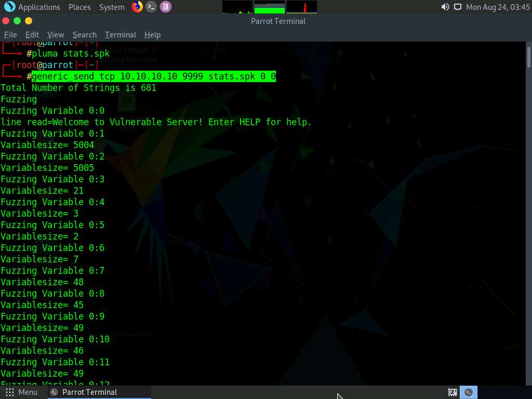Click the terminal vertical scrollbar thumb
This screenshot has height=399, width=532.
tap(528, 57)
